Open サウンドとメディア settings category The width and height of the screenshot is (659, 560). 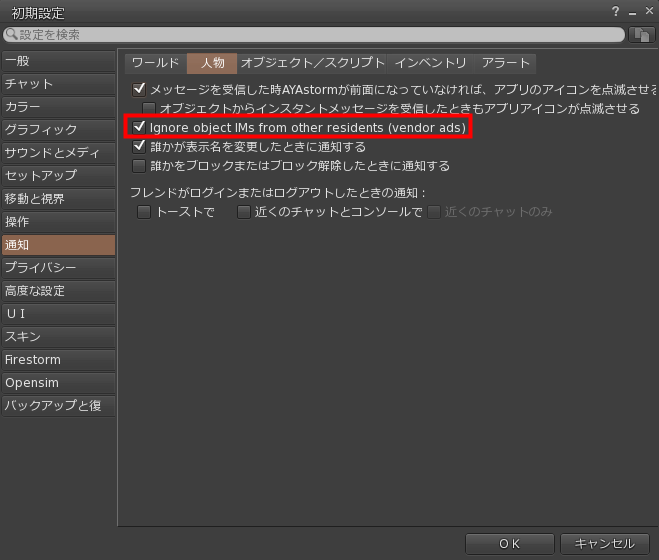click(x=58, y=153)
